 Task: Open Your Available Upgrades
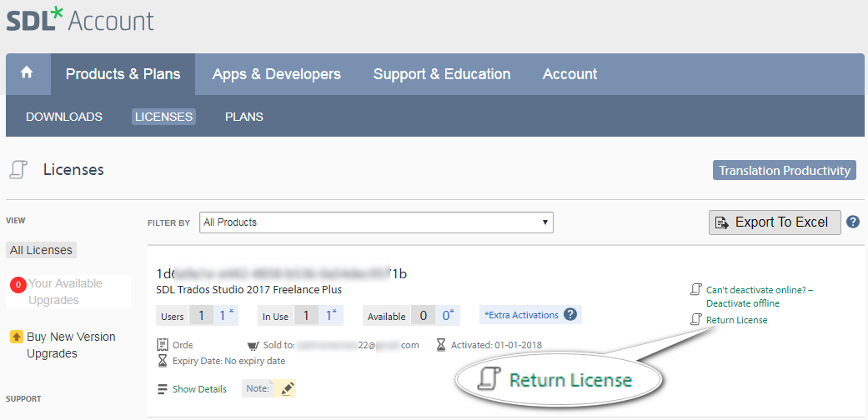[x=65, y=292]
